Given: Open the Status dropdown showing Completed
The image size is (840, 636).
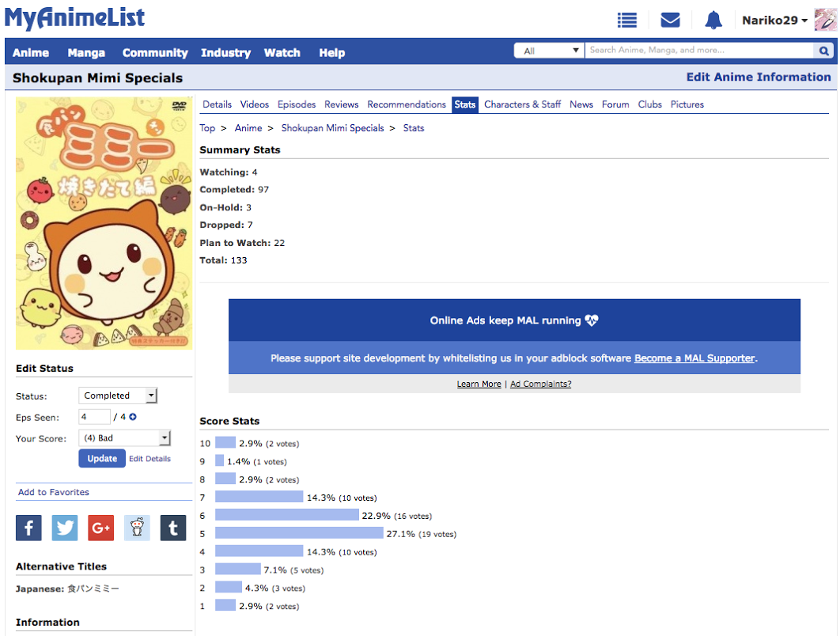Looking at the screenshot, I should tap(117, 396).
